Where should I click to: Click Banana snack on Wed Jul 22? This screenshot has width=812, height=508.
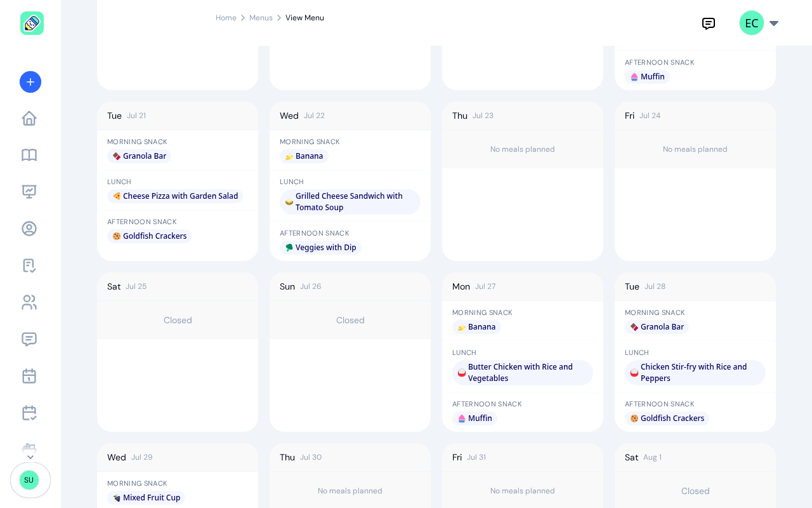(304, 156)
